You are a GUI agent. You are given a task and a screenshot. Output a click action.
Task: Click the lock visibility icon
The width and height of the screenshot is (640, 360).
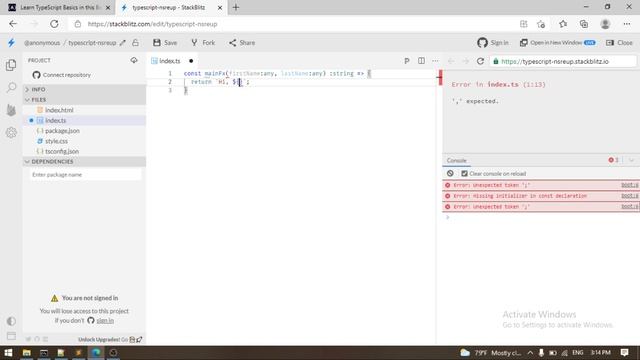pyautogui.click(x=135, y=42)
